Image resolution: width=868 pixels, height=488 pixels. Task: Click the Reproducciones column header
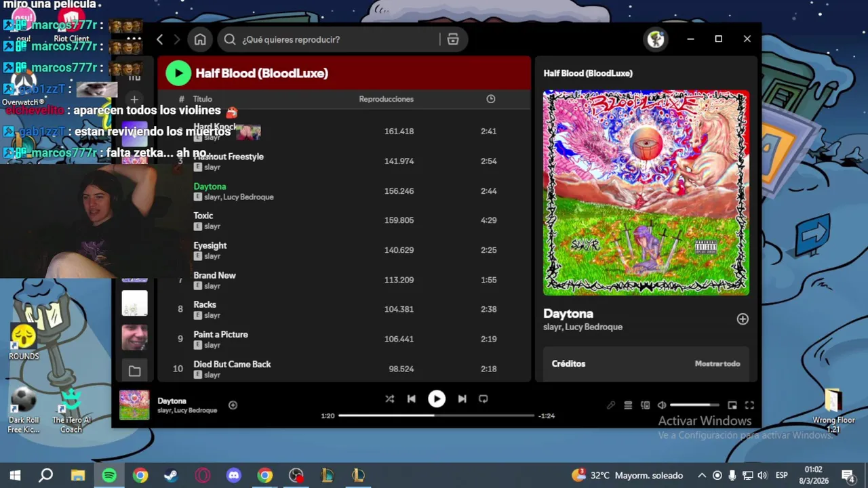(x=386, y=99)
